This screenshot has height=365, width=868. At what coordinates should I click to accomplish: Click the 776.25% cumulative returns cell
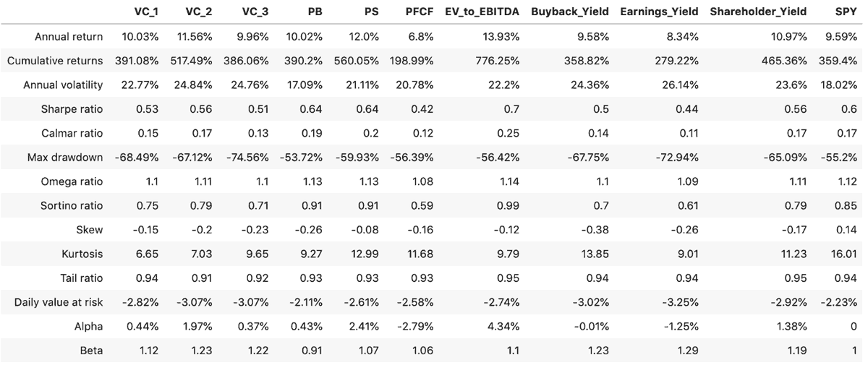point(501,61)
